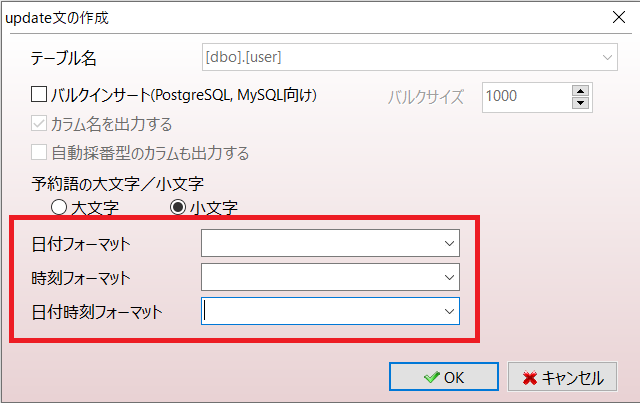The width and height of the screenshot is (640, 403).
Task: Expand the 時刻フォーマット dropdown arrow
Action: click(x=449, y=277)
